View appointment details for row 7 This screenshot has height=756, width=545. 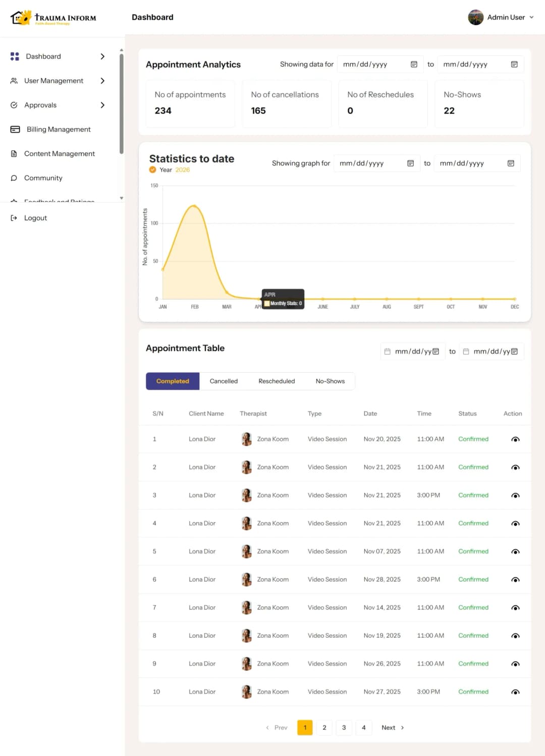515,608
